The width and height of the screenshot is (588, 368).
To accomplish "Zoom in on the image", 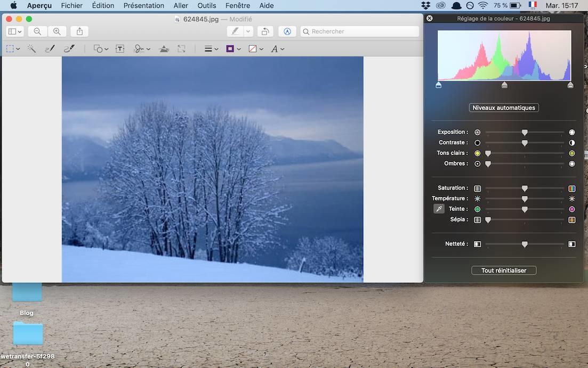I will [x=57, y=31].
